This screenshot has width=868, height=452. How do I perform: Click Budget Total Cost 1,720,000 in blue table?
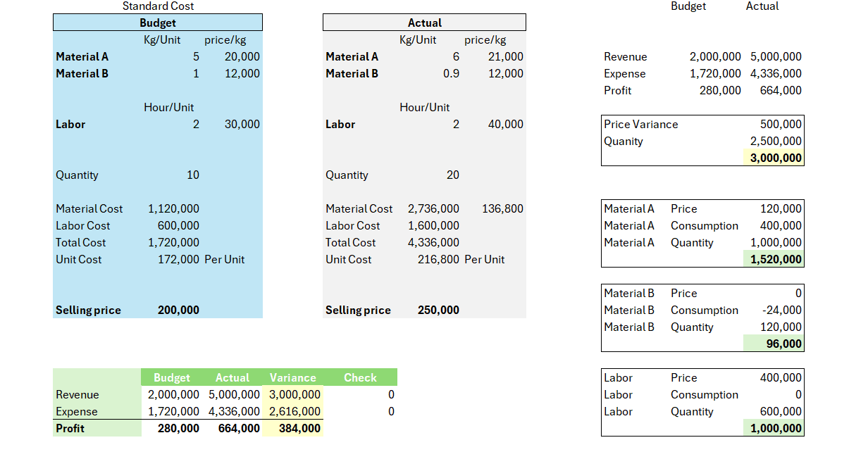(x=173, y=242)
